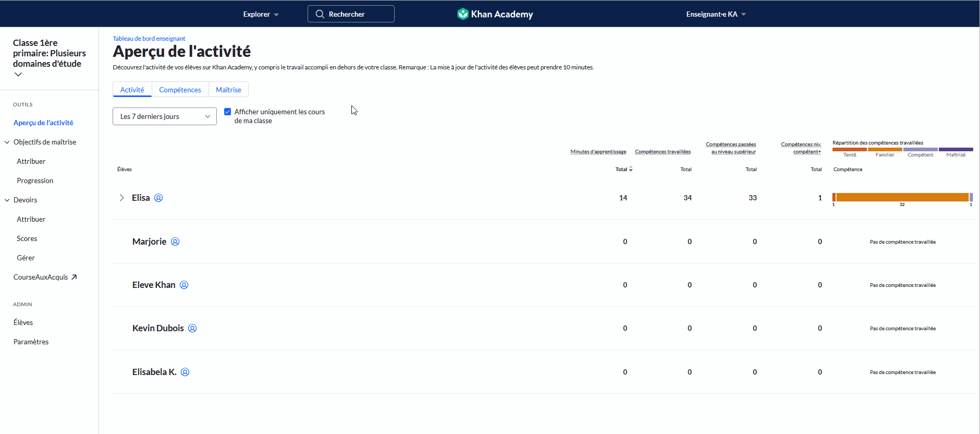980x434 pixels.
Task: Open Eleve Khan's profile icon
Action: 184,285
